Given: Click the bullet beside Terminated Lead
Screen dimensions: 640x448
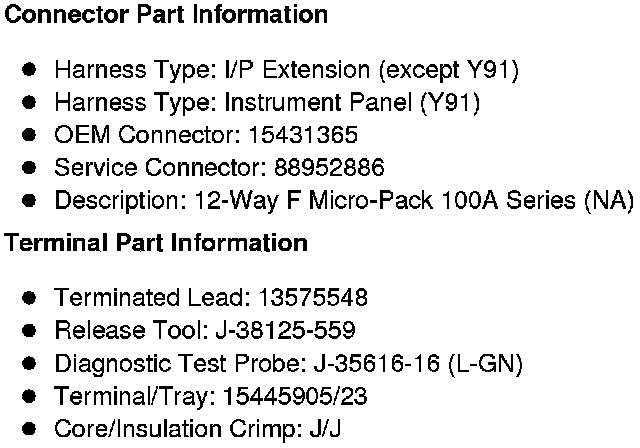Looking at the screenshot, I should (x=30, y=298).
